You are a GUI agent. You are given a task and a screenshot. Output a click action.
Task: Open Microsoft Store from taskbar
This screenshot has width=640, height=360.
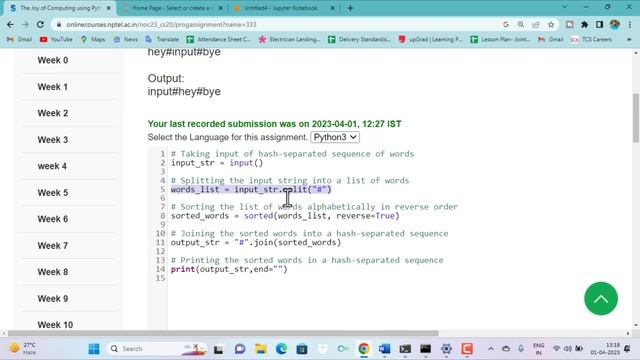click(302, 349)
